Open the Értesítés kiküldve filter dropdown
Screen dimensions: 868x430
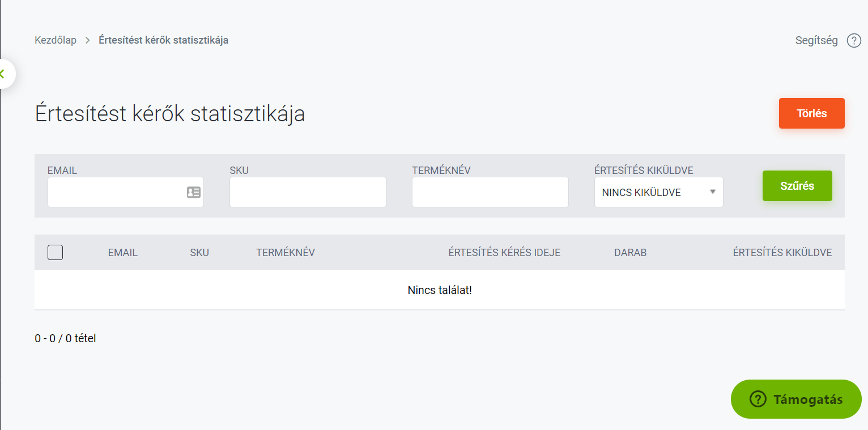(x=658, y=192)
